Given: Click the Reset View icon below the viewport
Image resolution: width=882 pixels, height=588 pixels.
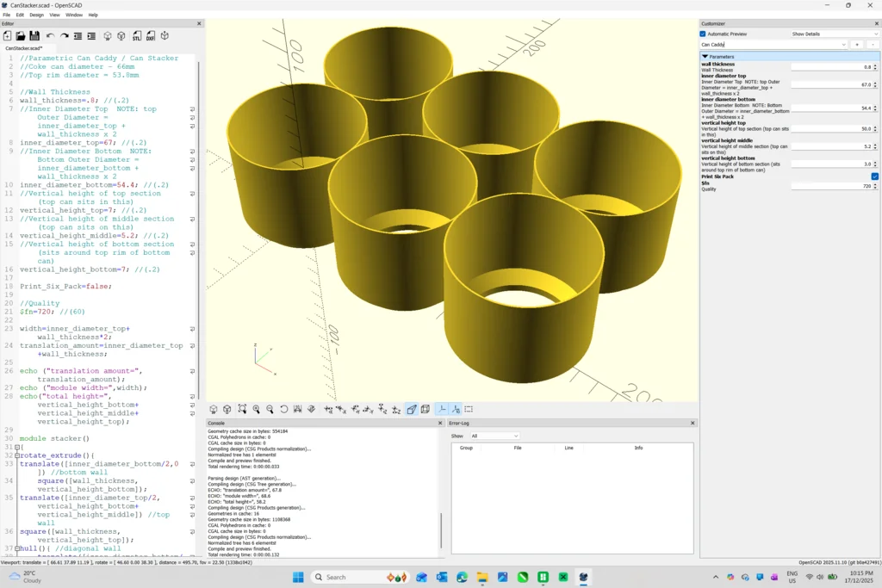Looking at the screenshot, I should (283, 410).
